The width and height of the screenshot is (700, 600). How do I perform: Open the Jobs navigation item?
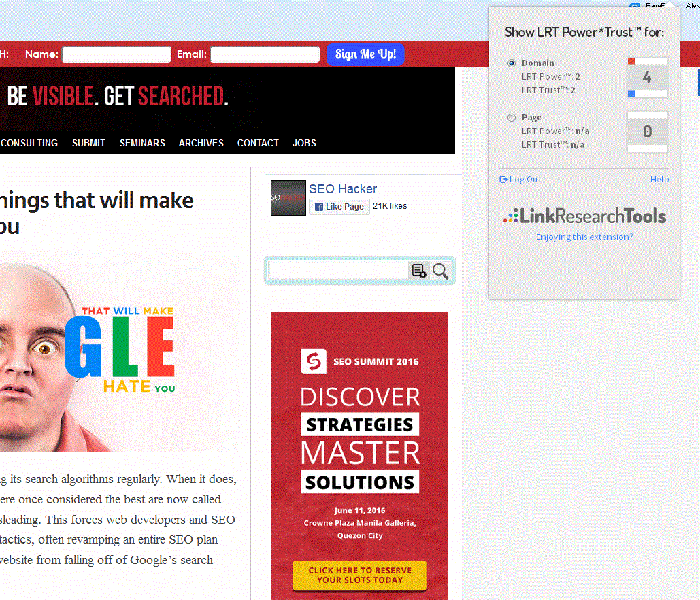point(304,143)
